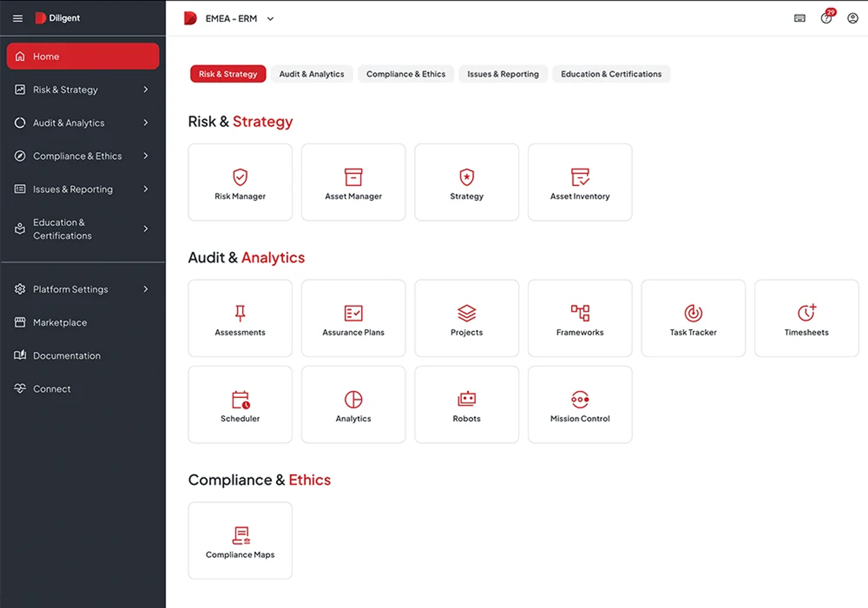
Task: Click the sidebar Issues & Reporting list icon
Action: [x=20, y=189]
